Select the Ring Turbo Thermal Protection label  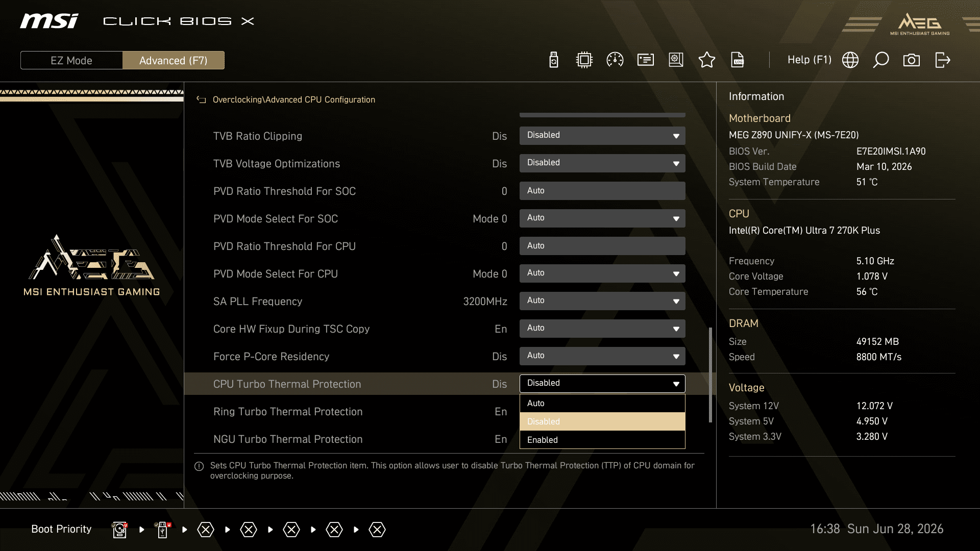click(288, 412)
